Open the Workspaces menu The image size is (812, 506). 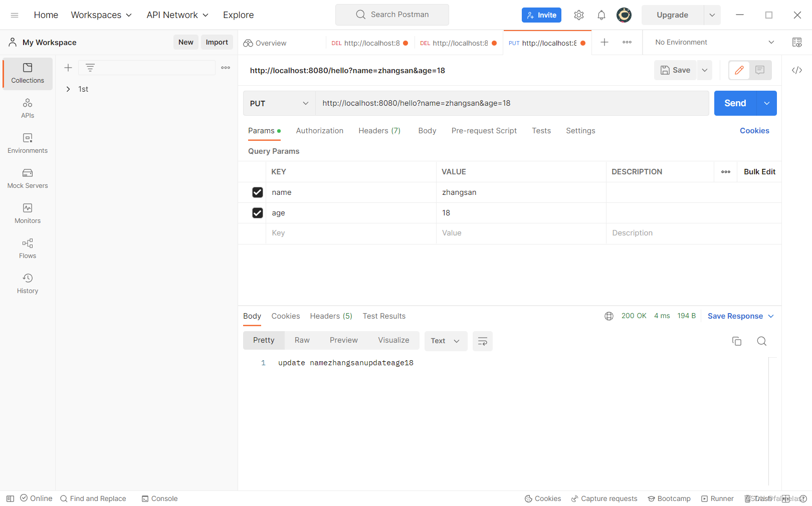pyautogui.click(x=101, y=15)
